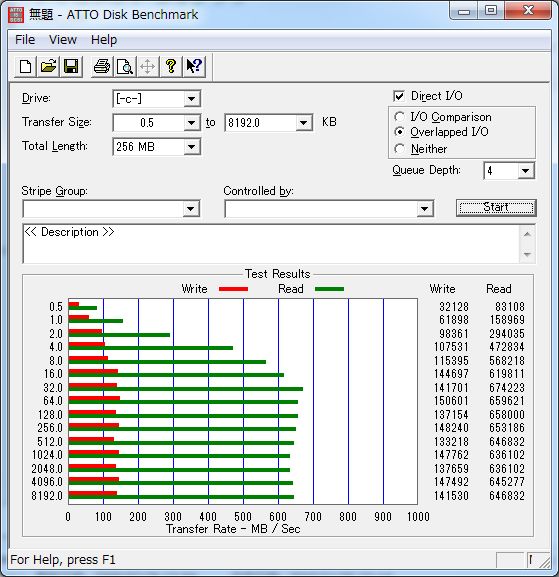
Task: Save benchmark results with floppy icon
Action: click(x=71, y=67)
